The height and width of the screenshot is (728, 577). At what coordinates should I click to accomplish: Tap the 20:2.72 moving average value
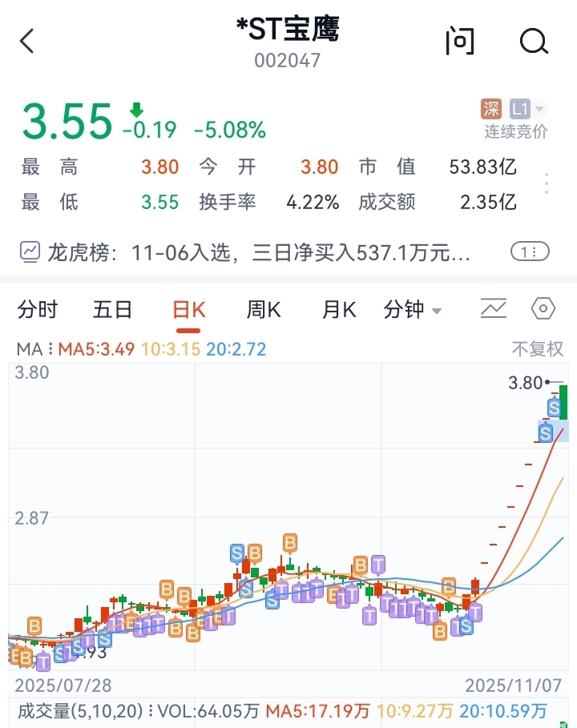(x=236, y=349)
